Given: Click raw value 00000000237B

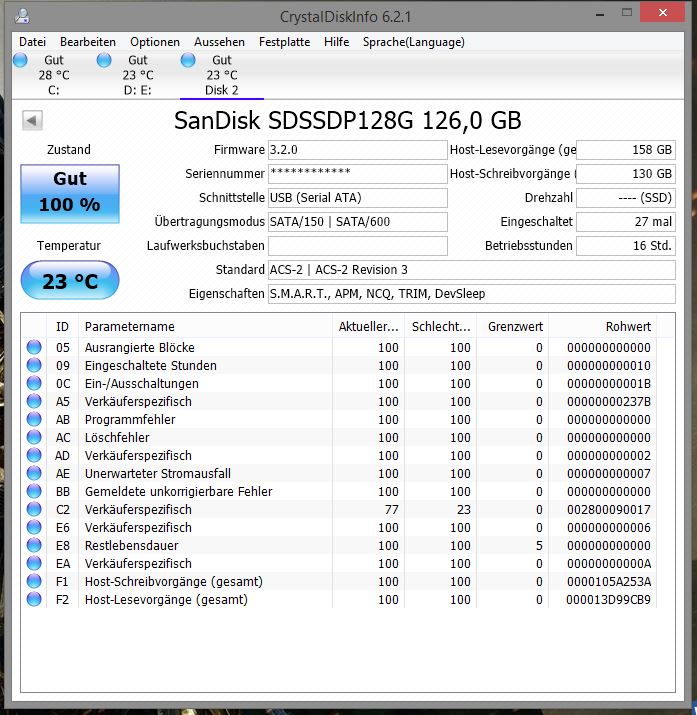Looking at the screenshot, I should (x=609, y=401).
